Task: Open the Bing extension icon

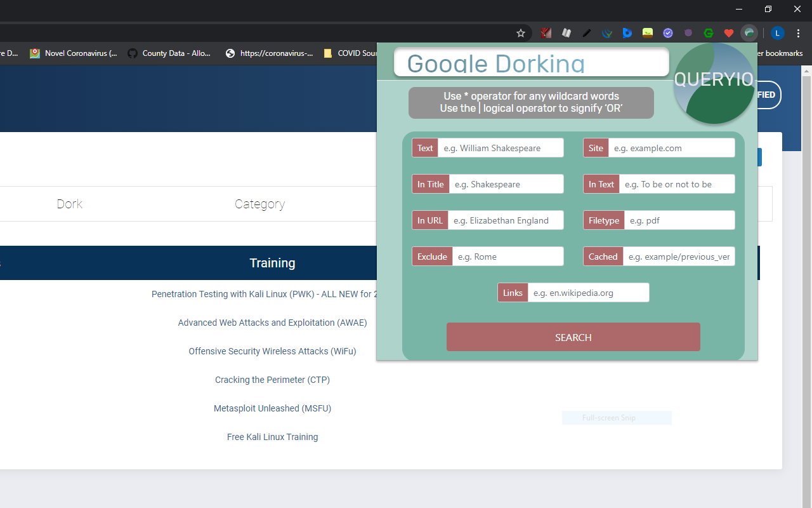Action: coord(627,32)
